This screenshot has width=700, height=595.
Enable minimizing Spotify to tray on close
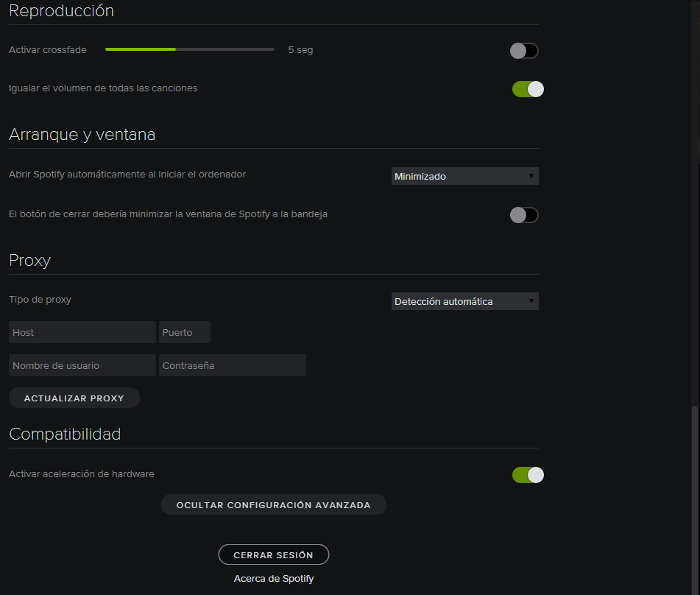pos(524,215)
